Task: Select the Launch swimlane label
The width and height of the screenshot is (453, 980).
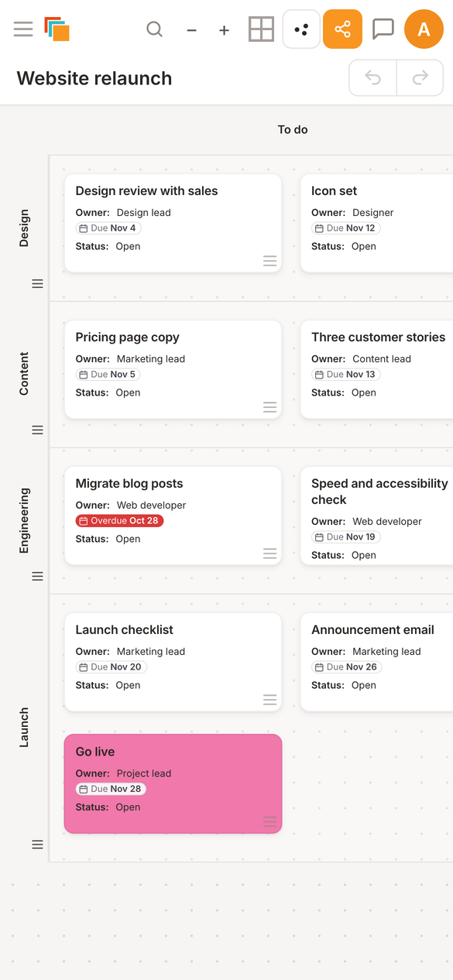Action: pos(24,727)
